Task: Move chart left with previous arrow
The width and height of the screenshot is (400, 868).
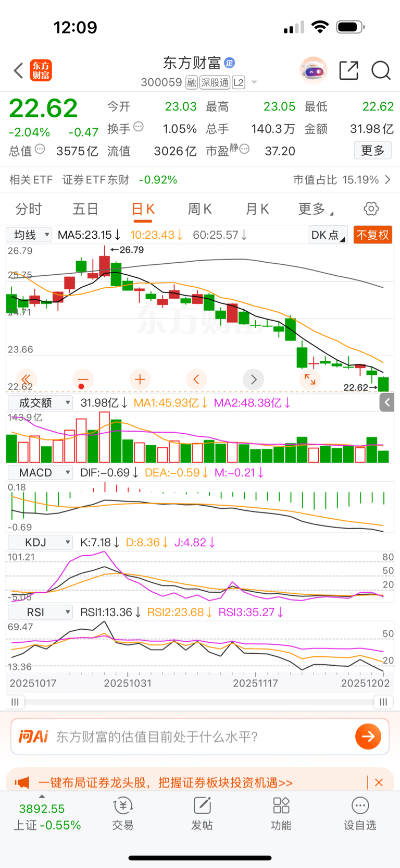Action: click(x=196, y=380)
